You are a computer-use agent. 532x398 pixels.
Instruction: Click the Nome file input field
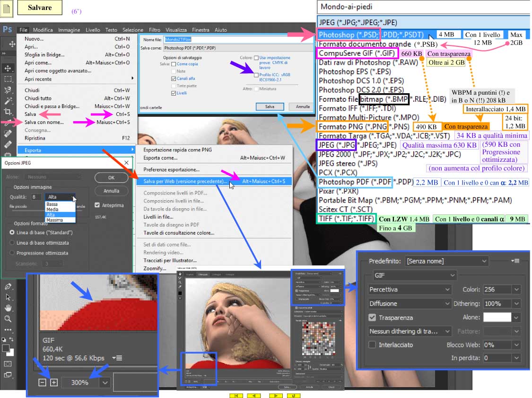238,39
